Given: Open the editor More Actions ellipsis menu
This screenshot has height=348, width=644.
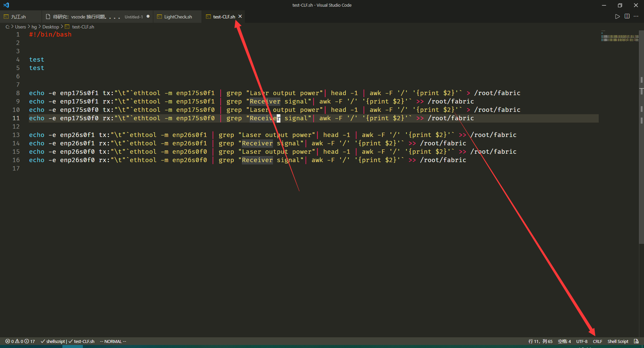Looking at the screenshot, I should pos(636,16).
